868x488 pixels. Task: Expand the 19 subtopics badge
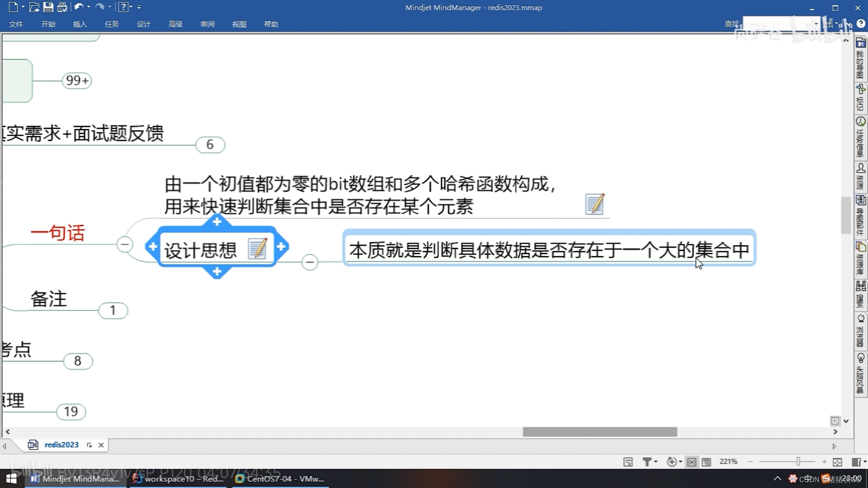71,412
